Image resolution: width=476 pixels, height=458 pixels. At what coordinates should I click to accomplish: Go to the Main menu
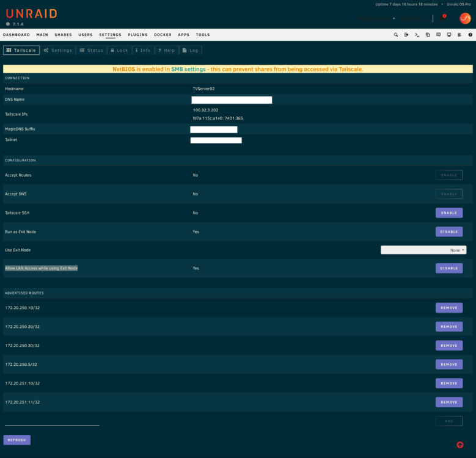(x=42, y=35)
